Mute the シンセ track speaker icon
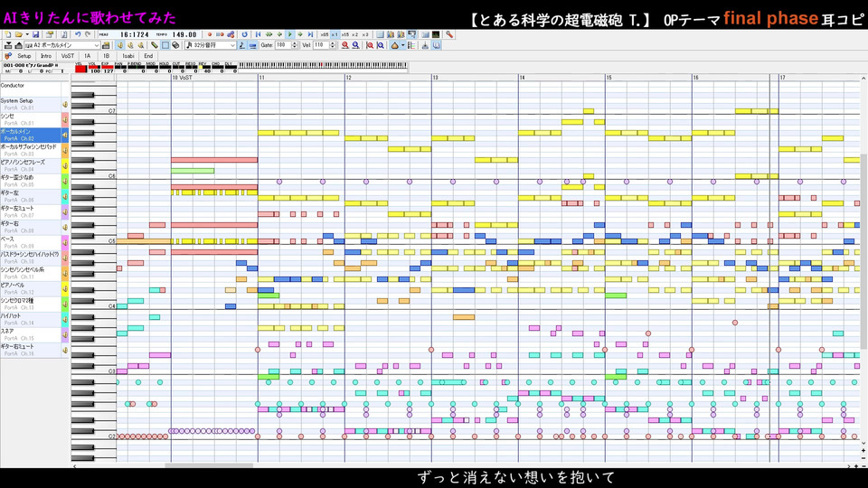This screenshot has height=488, width=868. pyautogui.click(x=65, y=119)
